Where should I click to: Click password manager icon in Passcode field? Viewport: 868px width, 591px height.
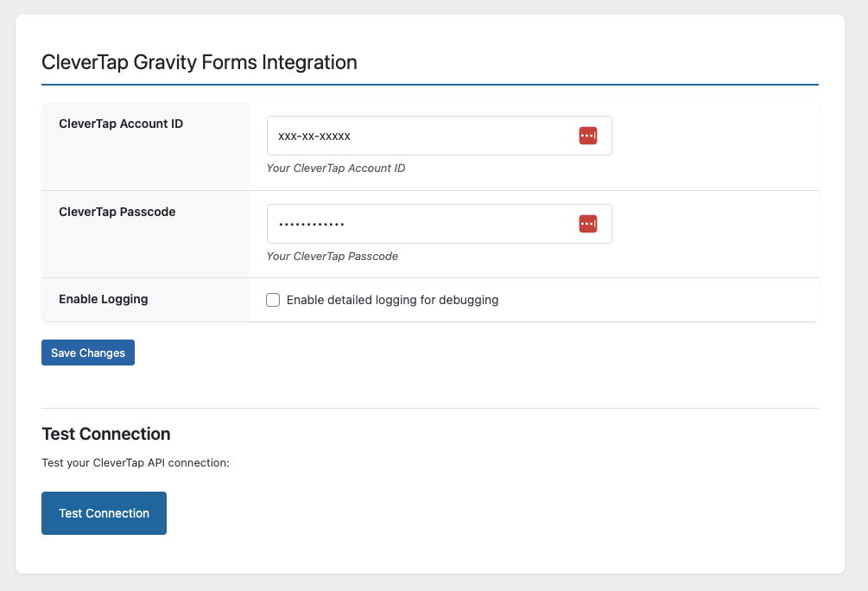(588, 224)
